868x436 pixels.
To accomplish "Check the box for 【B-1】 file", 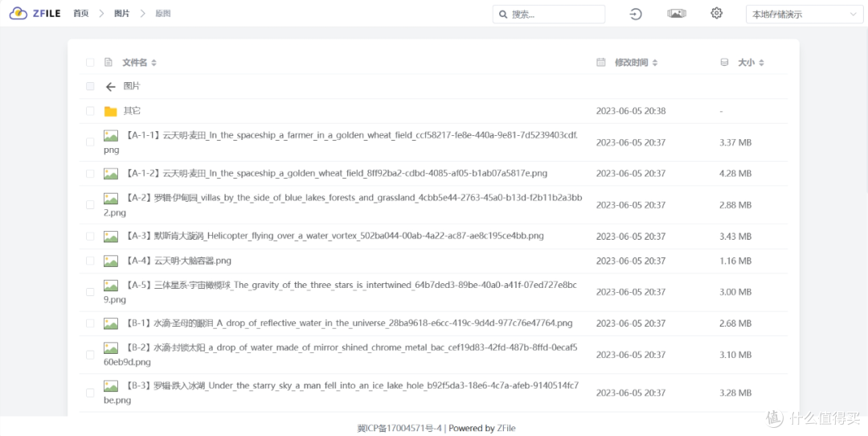I will [x=90, y=323].
